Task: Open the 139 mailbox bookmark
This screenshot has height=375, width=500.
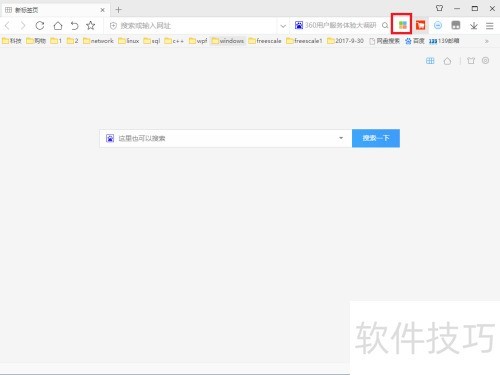Action: (444, 41)
